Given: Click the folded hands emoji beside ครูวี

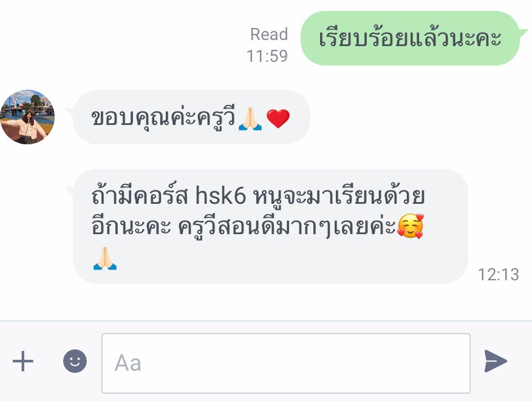Looking at the screenshot, I should (250, 119).
